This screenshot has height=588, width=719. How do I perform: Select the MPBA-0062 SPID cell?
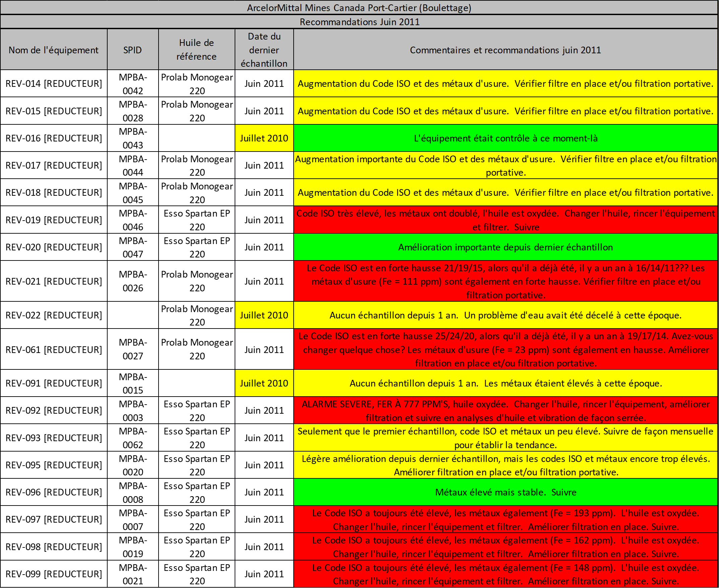(x=133, y=437)
